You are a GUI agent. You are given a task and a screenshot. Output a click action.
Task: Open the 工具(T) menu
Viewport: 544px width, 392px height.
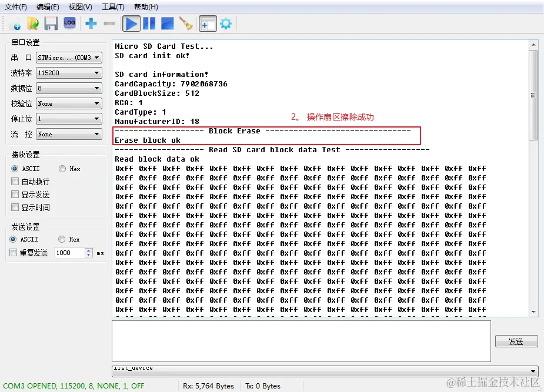113,7
